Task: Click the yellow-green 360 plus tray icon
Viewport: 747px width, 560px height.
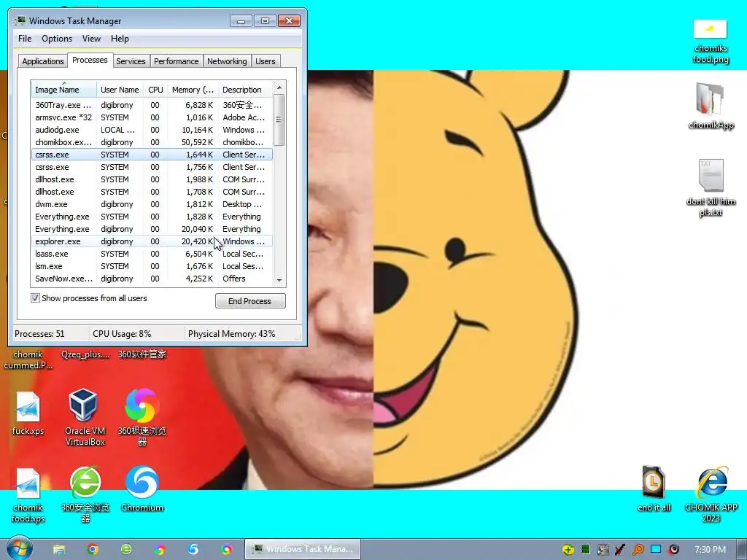Action: click(x=568, y=550)
